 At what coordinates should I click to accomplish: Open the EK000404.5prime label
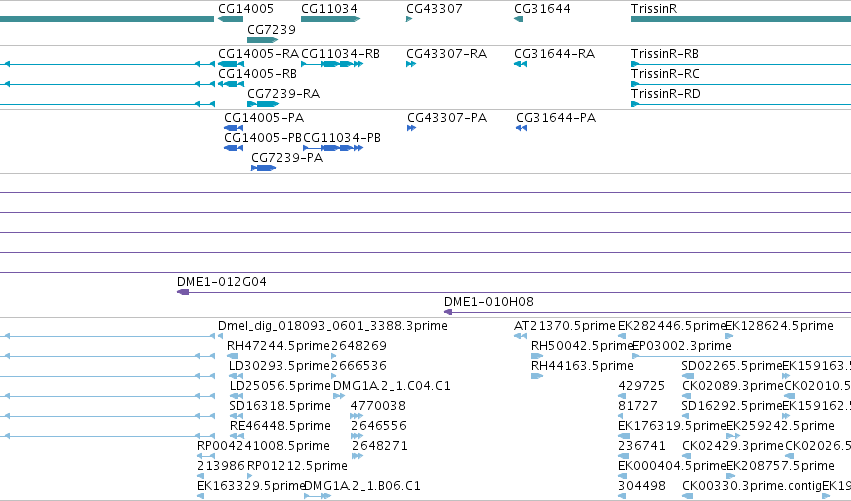click(672, 466)
